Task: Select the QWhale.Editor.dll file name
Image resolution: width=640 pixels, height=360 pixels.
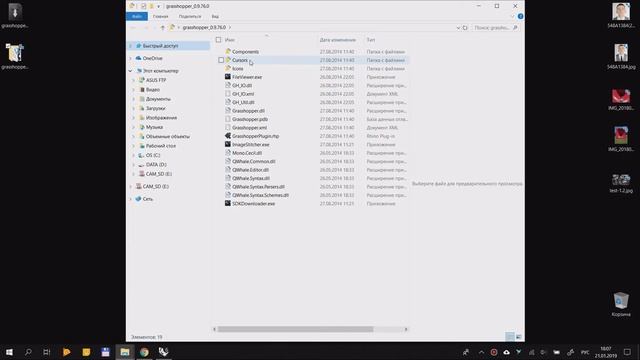Action: click(x=250, y=170)
